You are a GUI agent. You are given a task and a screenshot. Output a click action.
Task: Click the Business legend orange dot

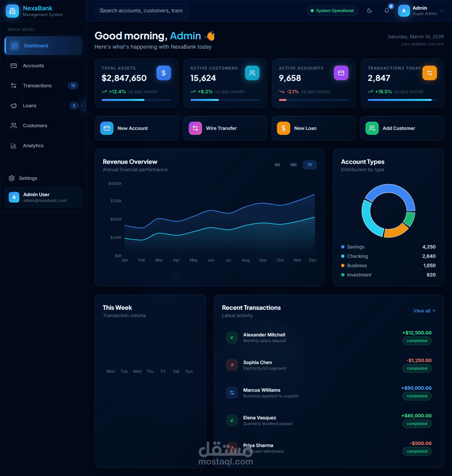[343, 265]
